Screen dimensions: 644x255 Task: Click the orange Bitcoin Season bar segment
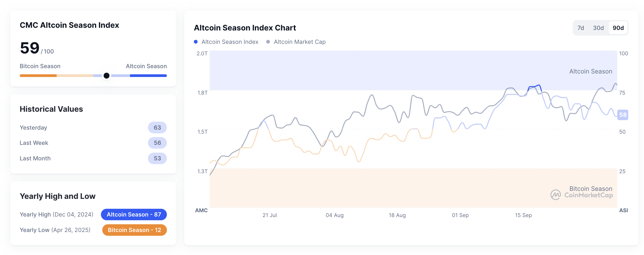pos(38,76)
